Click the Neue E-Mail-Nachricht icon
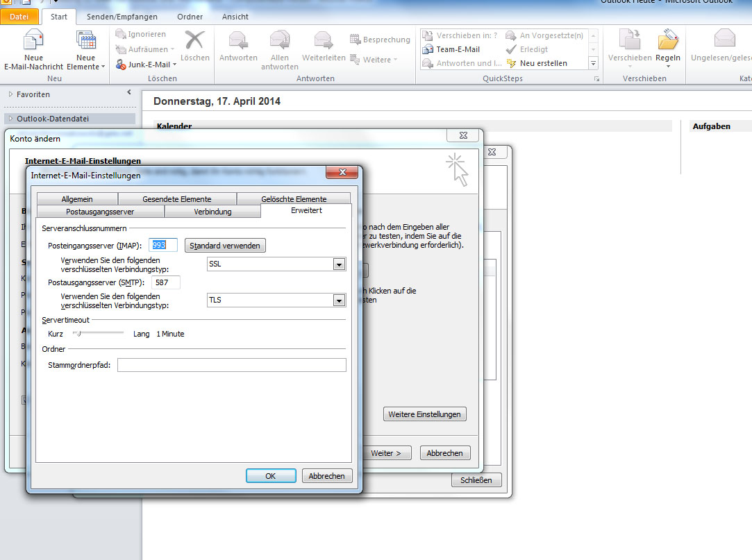752x560 pixels. point(33,40)
